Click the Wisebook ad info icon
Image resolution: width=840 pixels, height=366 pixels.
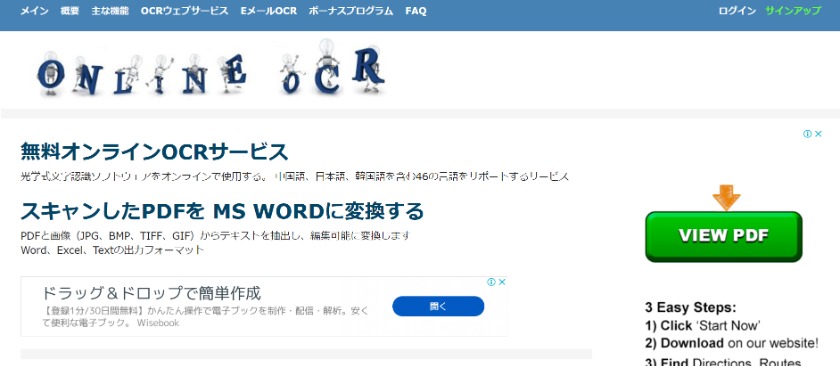pyautogui.click(x=491, y=282)
